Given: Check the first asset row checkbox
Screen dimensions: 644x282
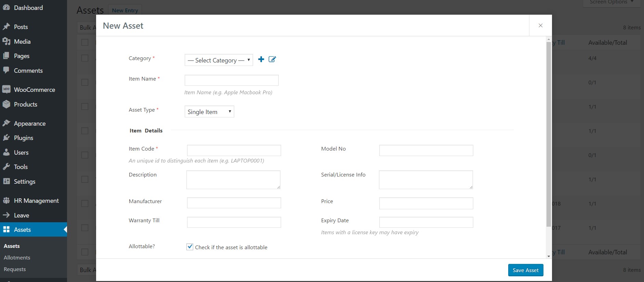Looking at the screenshot, I should pyautogui.click(x=85, y=58).
